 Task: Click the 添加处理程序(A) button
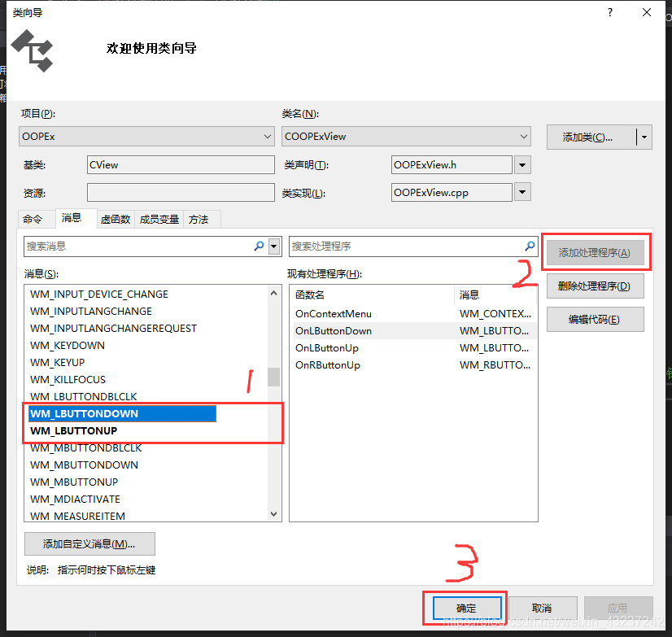coord(595,252)
